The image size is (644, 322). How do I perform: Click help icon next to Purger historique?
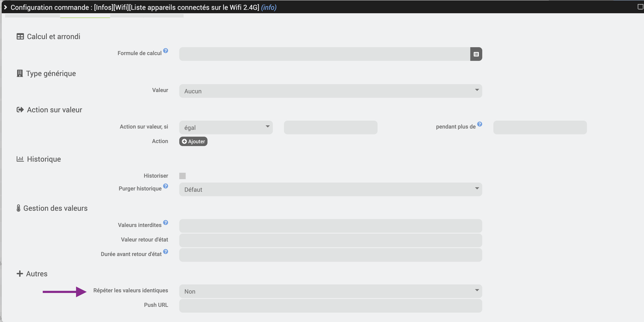[x=166, y=186]
